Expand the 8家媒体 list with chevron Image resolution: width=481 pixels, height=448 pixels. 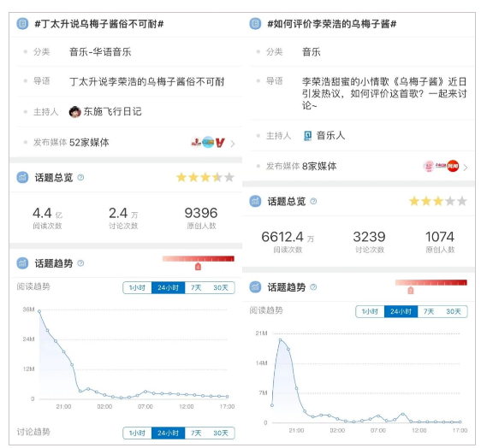[x=466, y=168]
